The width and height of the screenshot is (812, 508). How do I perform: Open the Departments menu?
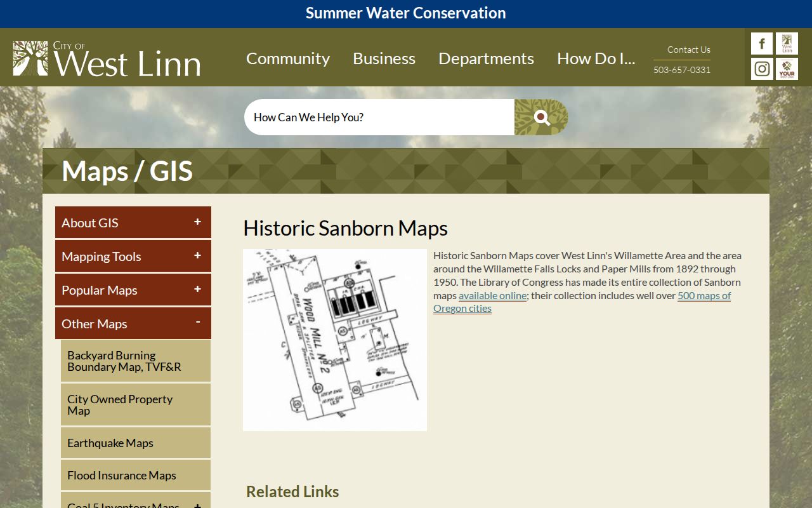point(486,58)
